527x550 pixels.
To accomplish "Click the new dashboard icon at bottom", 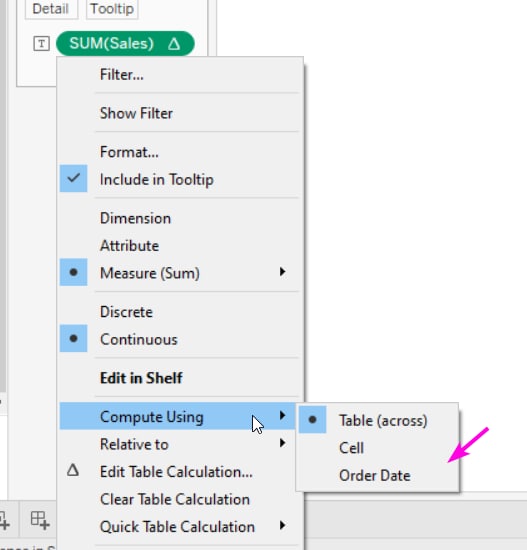I will click(x=39, y=520).
